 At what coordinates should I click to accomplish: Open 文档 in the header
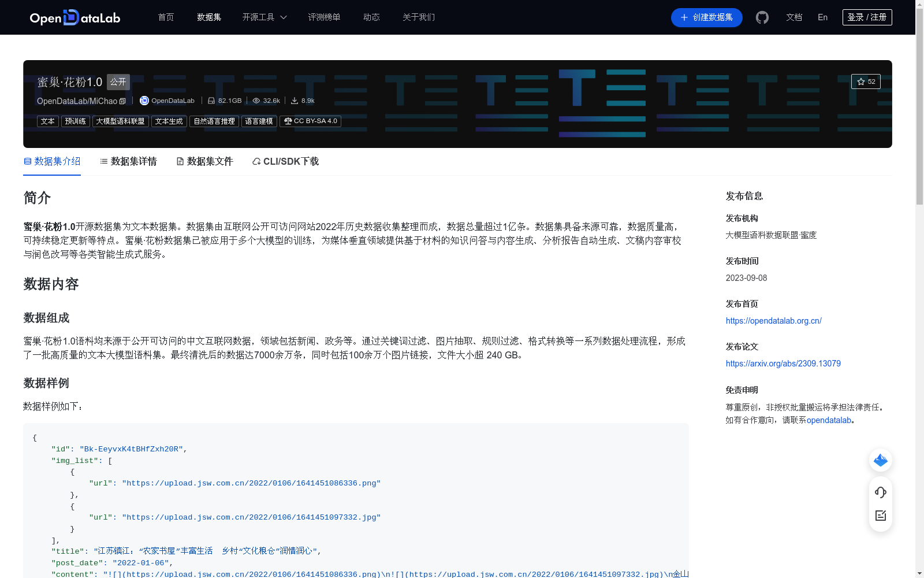pyautogui.click(x=794, y=17)
